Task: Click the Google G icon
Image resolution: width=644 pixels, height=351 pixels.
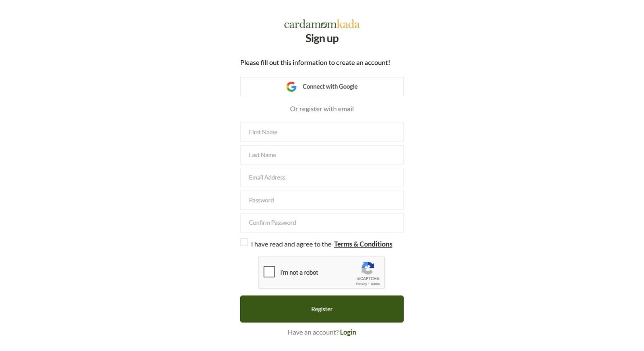Action: click(x=291, y=86)
